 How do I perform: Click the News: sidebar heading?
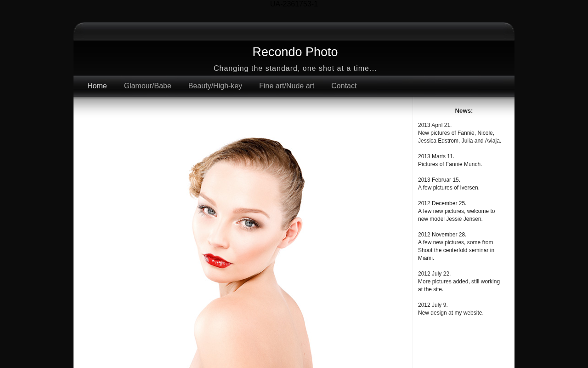464,111
